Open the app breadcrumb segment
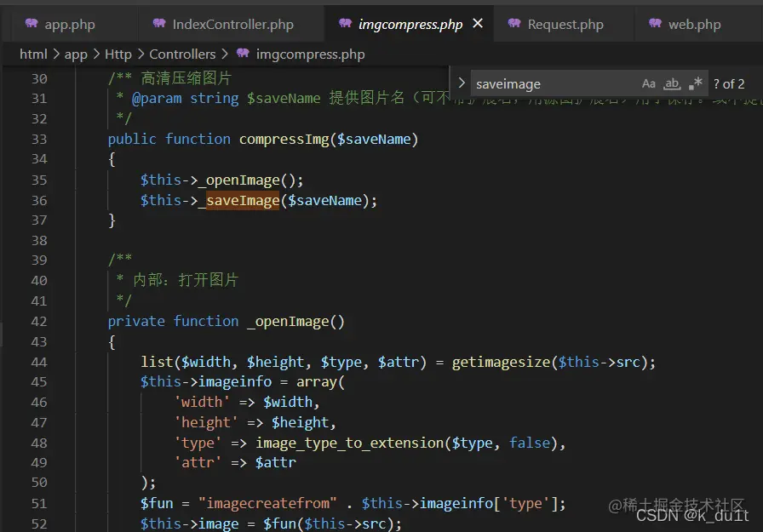This screenshot has height=532, width=763. [x=76, y=54]
